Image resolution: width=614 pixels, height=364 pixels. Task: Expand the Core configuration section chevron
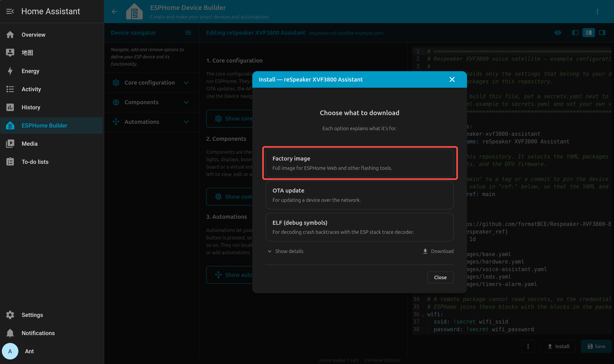tap(186, 83)
